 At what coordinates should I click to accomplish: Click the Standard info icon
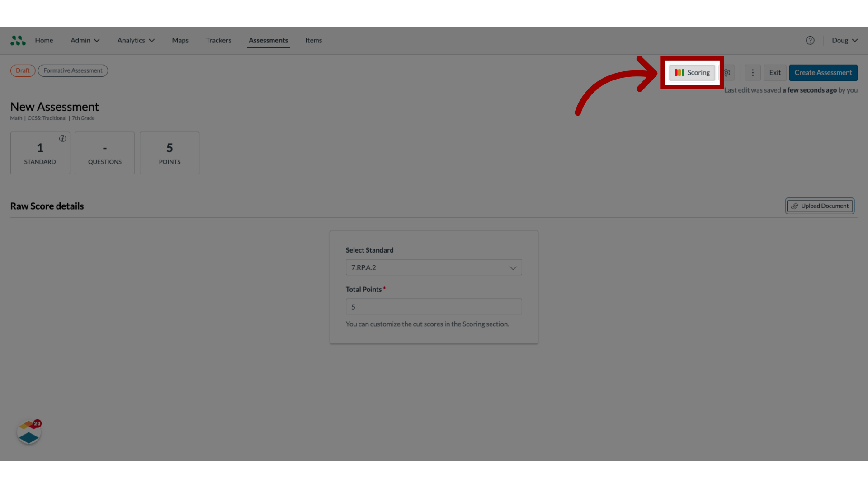pos(62,139)
